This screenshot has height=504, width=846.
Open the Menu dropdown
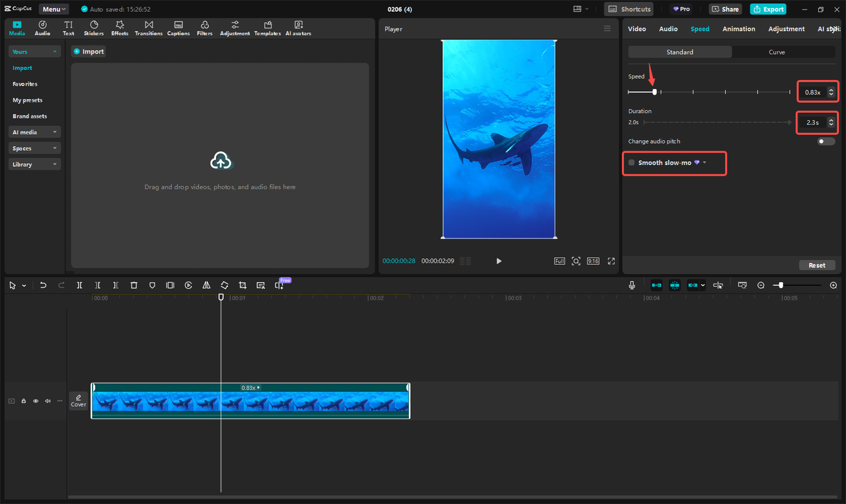pos(54,9)
